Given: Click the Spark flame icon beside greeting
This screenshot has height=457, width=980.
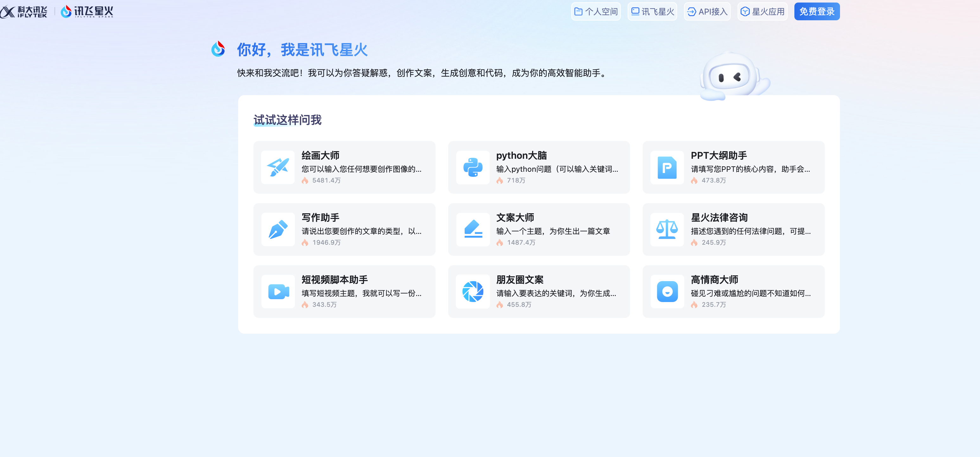Looking at the screenshot, I should (x=218, y=49).
